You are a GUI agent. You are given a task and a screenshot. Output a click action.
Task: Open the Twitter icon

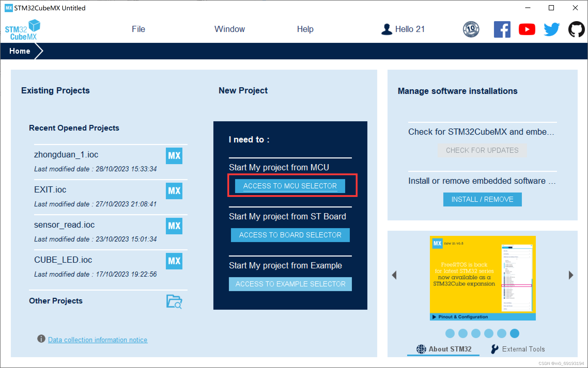click(552, 29)
